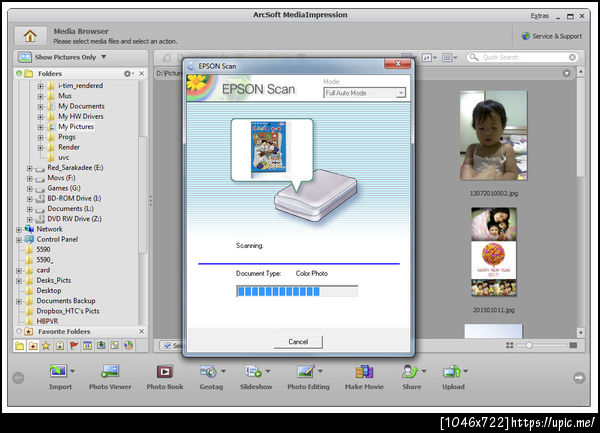
Task: Open the Extras menu
Action: pos(540,16)
